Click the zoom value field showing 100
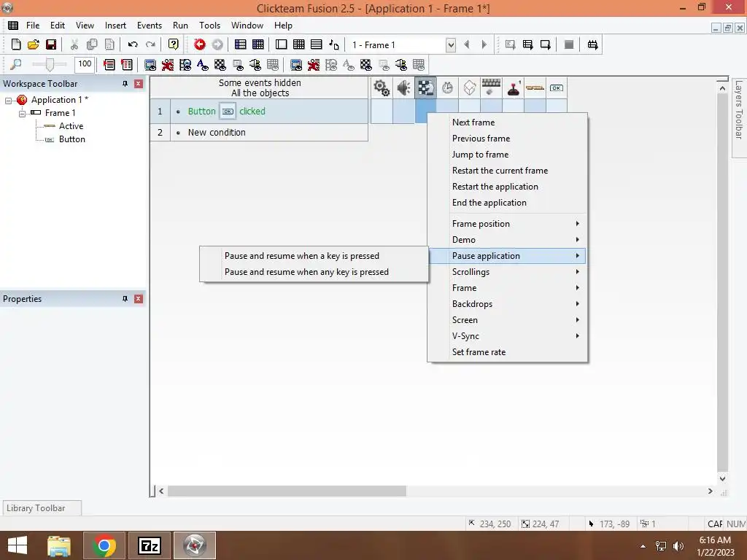This screenshot has width=747, height=560. [85, 64]
